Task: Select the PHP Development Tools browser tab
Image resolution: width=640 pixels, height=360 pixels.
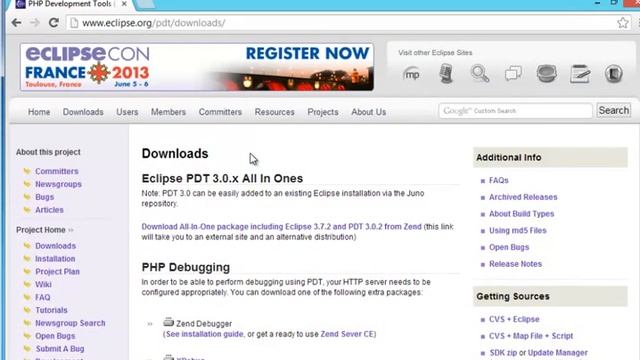Action: 69,4
